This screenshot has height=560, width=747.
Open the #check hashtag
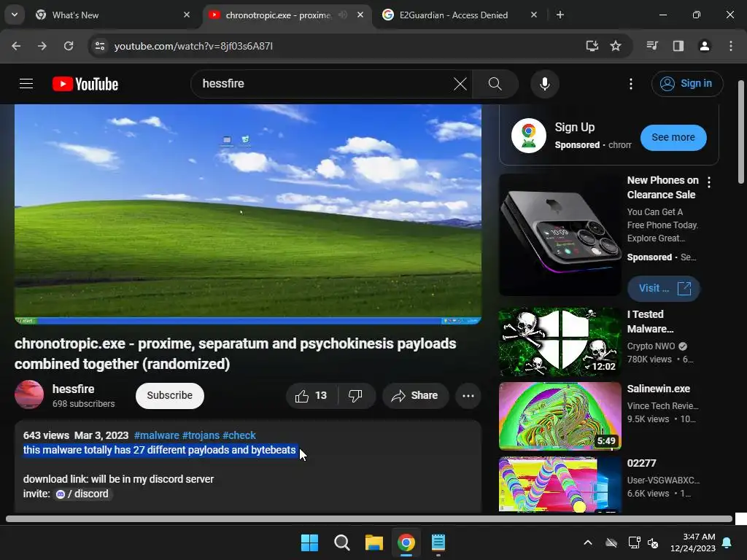click(x=239, y=435)
